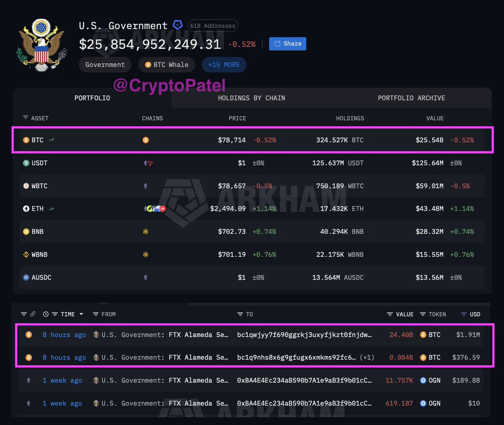The image size is (504, 425).
Task: Select the BTC Whale tag
Action: pos(167,65)
